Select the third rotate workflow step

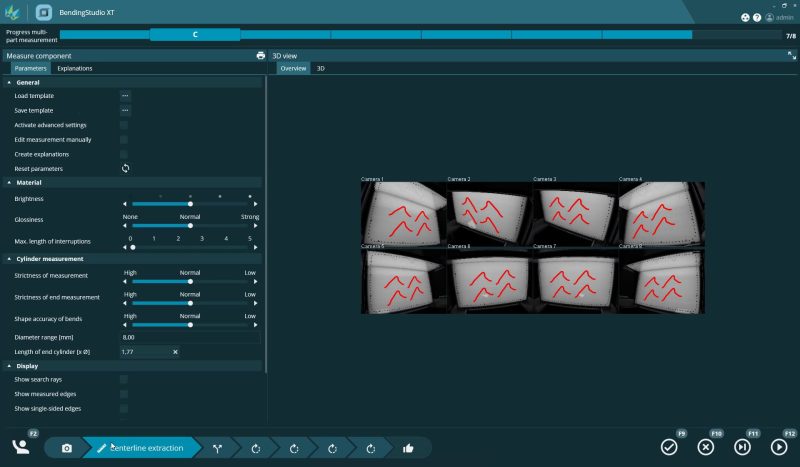(332, 448)
